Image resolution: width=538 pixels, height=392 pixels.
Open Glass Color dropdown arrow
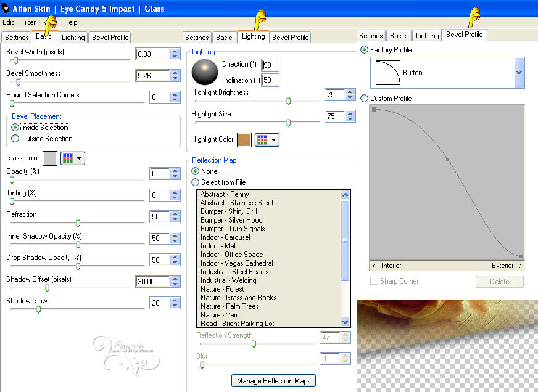[x=79, y=158]
